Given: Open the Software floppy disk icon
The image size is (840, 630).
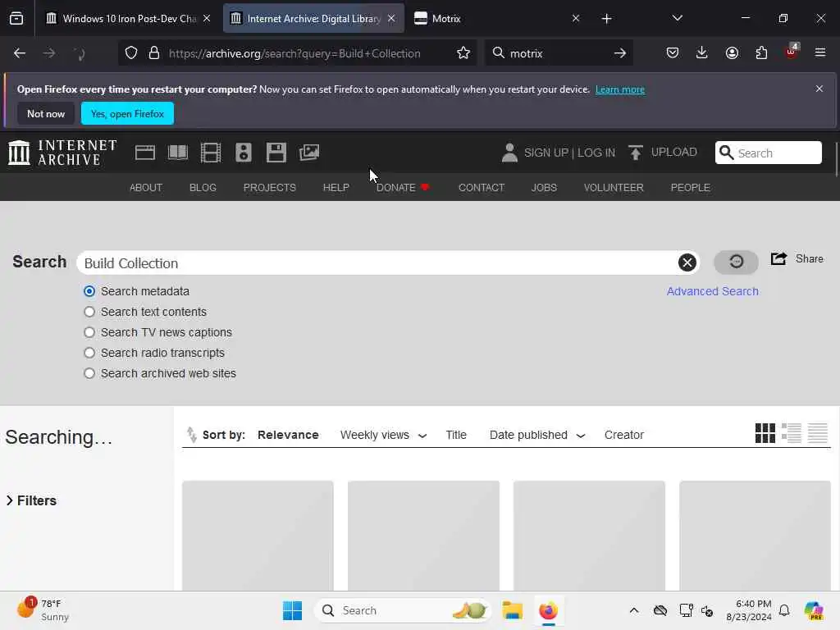Looking at the screenshot, I should (276, 153).
